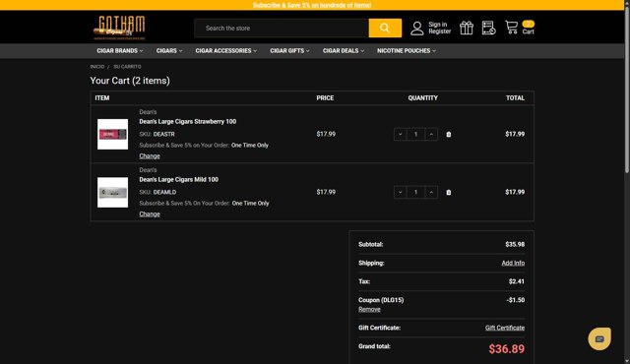
Task: Increase quantity of Mild 100 cigars
Action: click(x=431, y=192)
